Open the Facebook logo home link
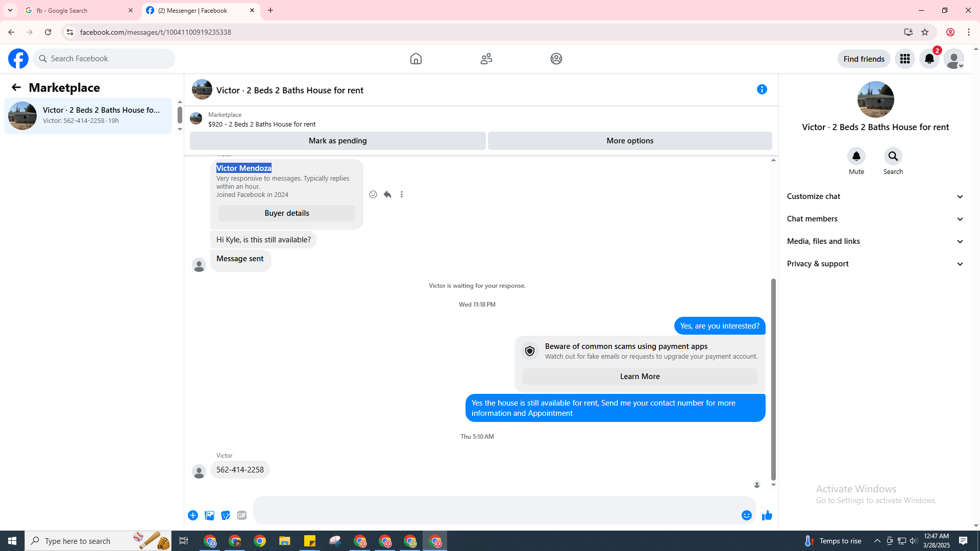The height and width of the screenshot is (551, 980). pos(18,59)
